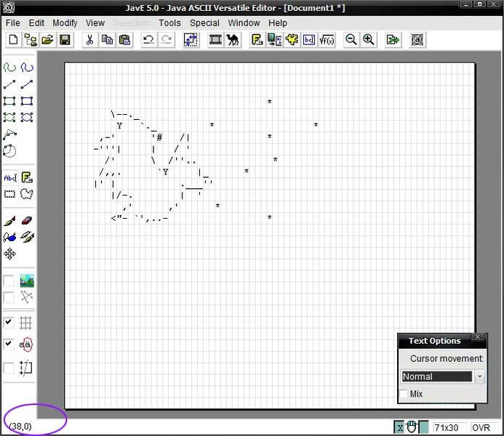
Task: Select the Text (Abc) tool
Action: pyautogui.click(x=9, y=177)
